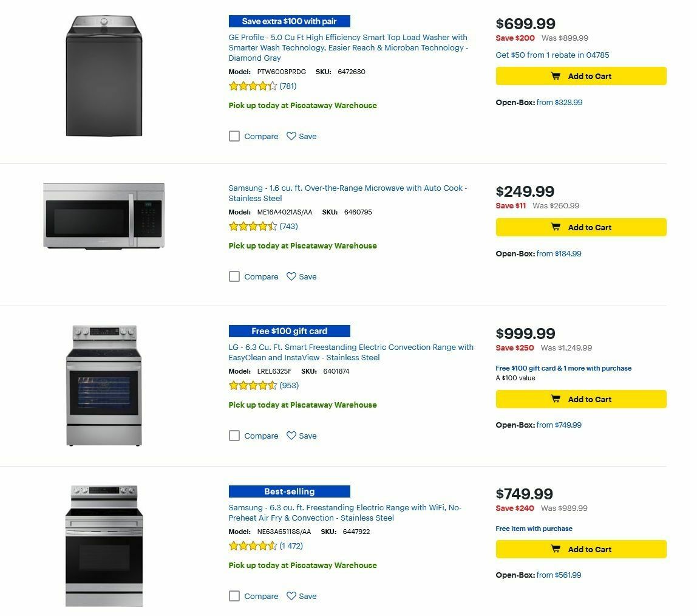Click the cart icon on GE washer's Add to Cart
Viewport: 697px width, 616px height.
click(x=556, y=76)
